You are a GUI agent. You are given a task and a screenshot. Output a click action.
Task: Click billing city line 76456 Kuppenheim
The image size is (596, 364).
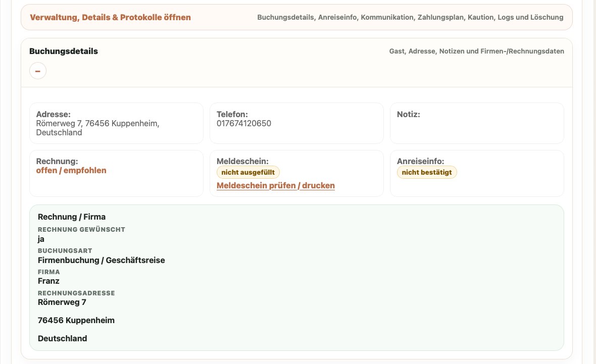76,320
